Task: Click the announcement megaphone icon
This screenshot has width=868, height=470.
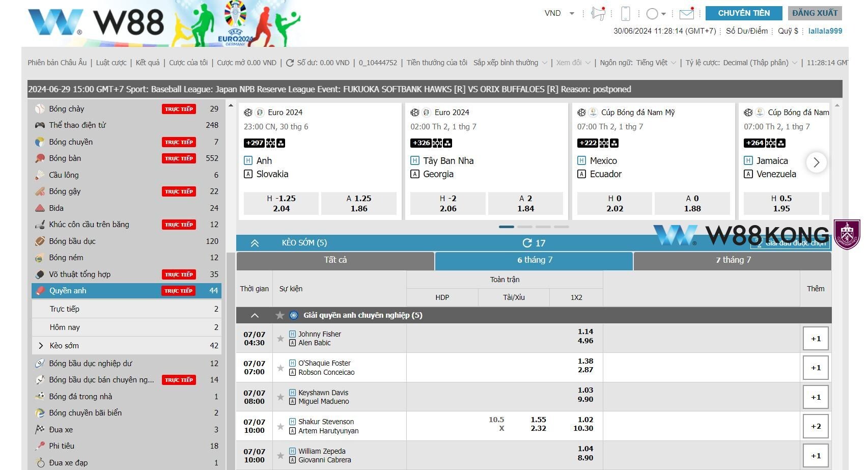Action: 598,14
